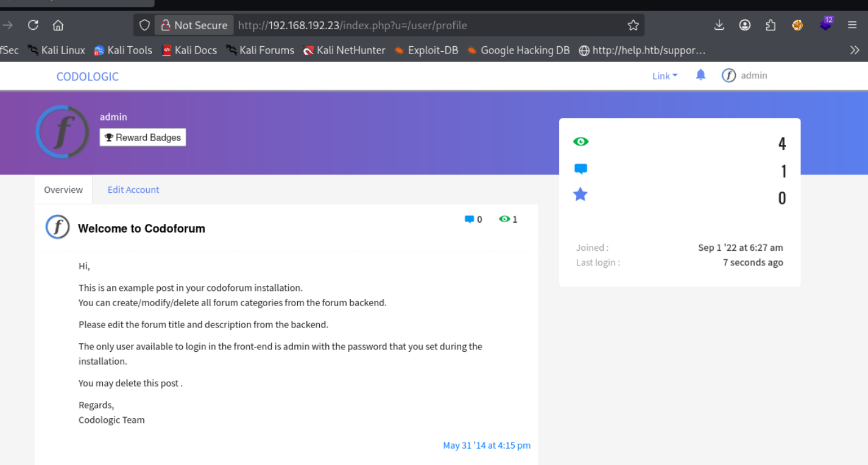Image resolution: width=868 pixels, height=465 pixels.
Task: Click the Reward Badges button
Action: tap(143, 138)
